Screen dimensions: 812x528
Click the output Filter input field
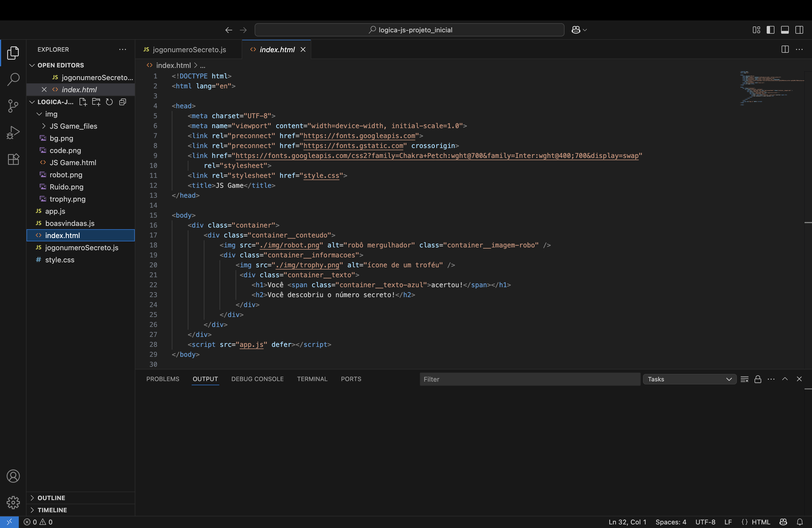point(530,379)
